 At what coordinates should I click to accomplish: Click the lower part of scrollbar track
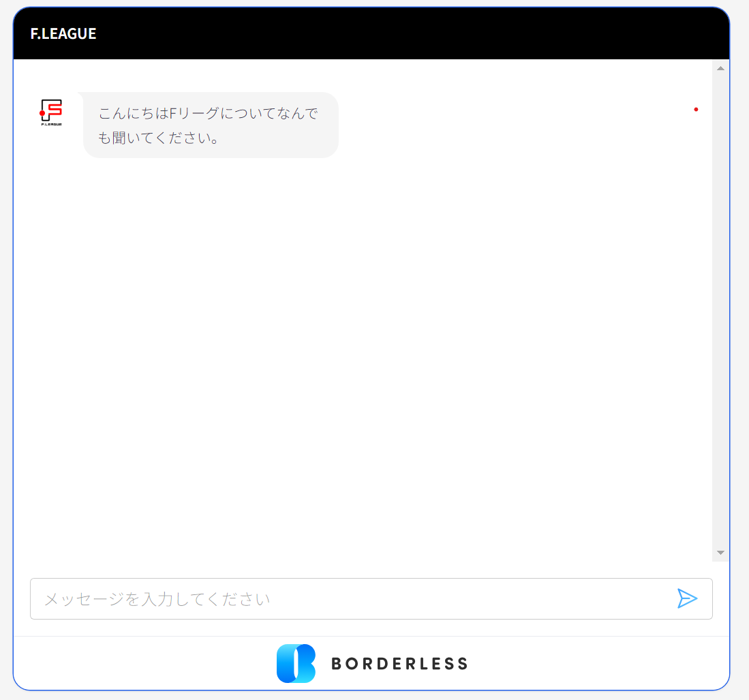pos(720,491)
